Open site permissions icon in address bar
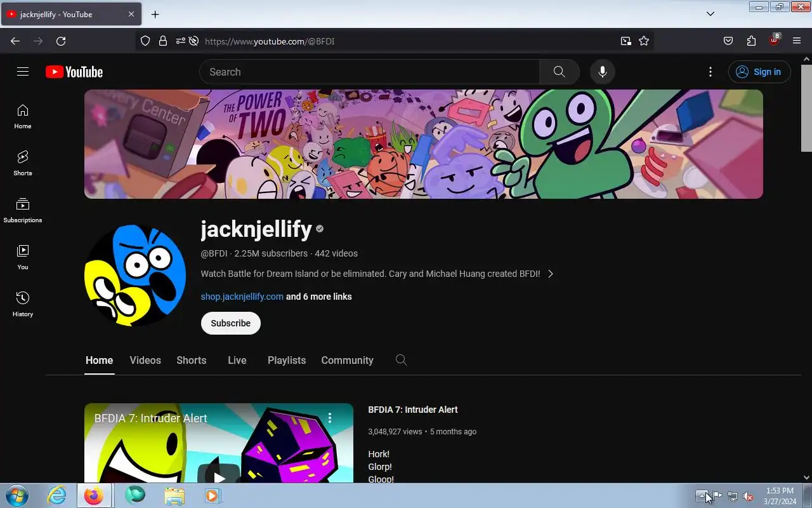 [x=181, y=41]
